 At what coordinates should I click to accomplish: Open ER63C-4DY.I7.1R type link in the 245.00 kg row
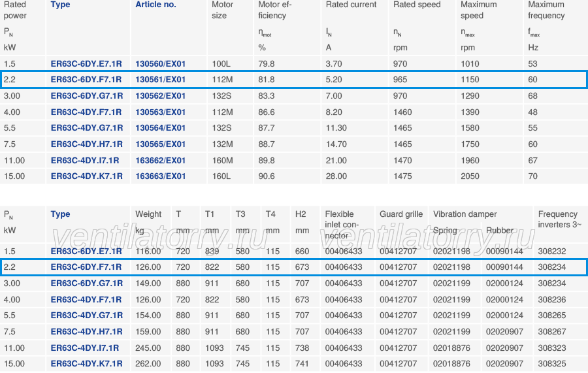pyautogui.click(x=85, y=348)
